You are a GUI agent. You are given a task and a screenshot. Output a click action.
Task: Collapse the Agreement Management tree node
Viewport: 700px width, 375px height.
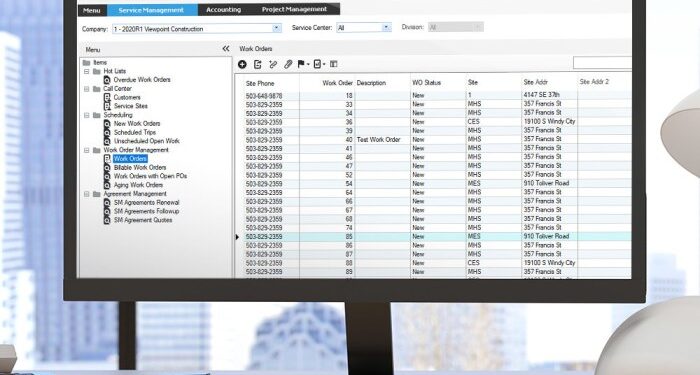pyautogui.click(x=87, y=194)
